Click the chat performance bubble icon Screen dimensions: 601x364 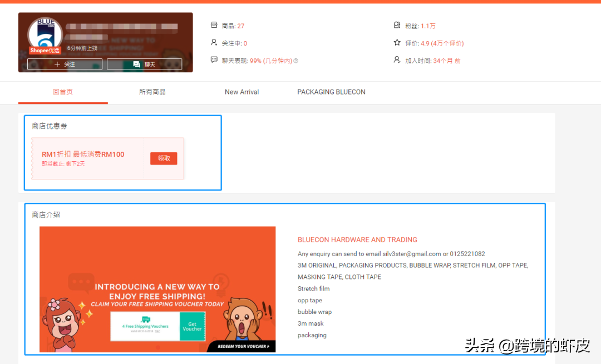214,59
